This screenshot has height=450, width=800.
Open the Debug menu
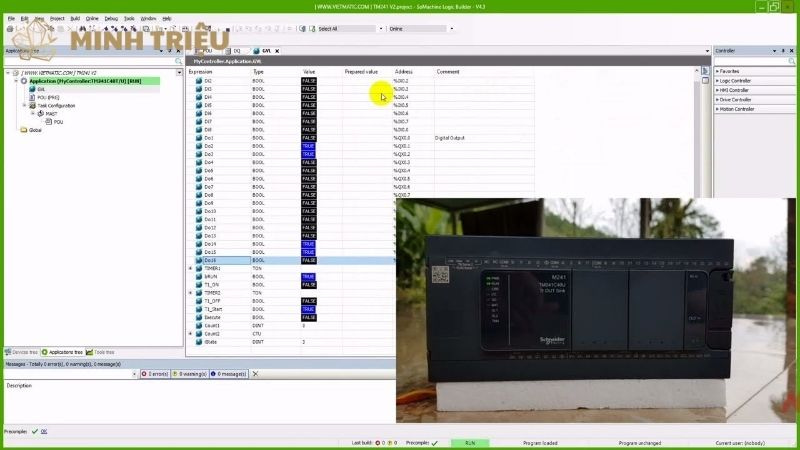coord(110,18)
